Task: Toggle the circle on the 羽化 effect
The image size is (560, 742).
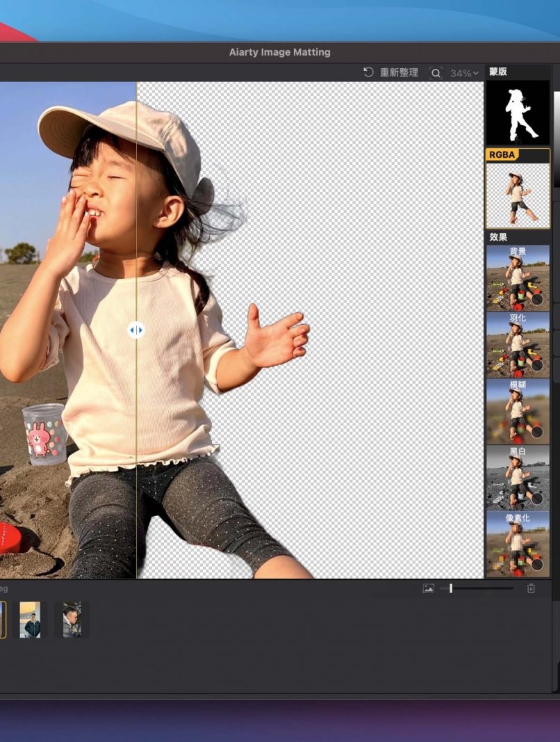Action: (537, 366)
